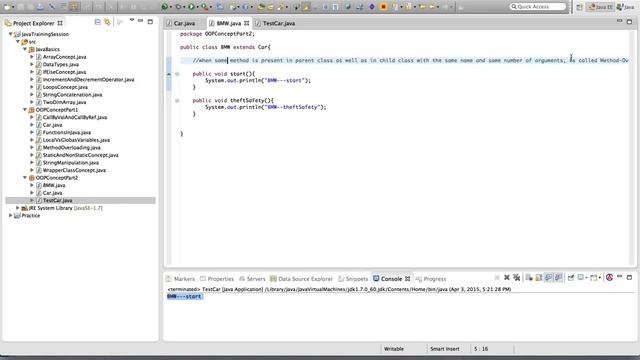
Task: Select LoopsConcept.java in the tree
Action: click(x=65, y=87)
